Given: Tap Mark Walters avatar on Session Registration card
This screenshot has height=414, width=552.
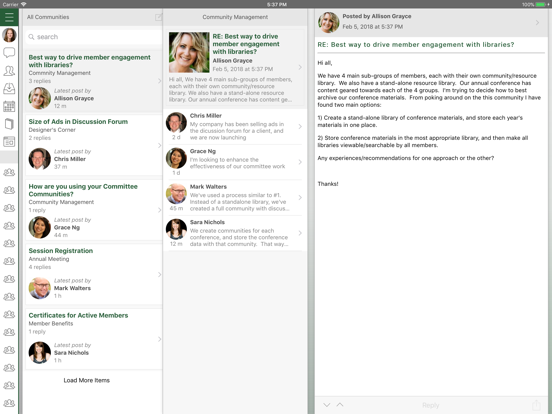Looking at the screenshot, I should point(39,288).
